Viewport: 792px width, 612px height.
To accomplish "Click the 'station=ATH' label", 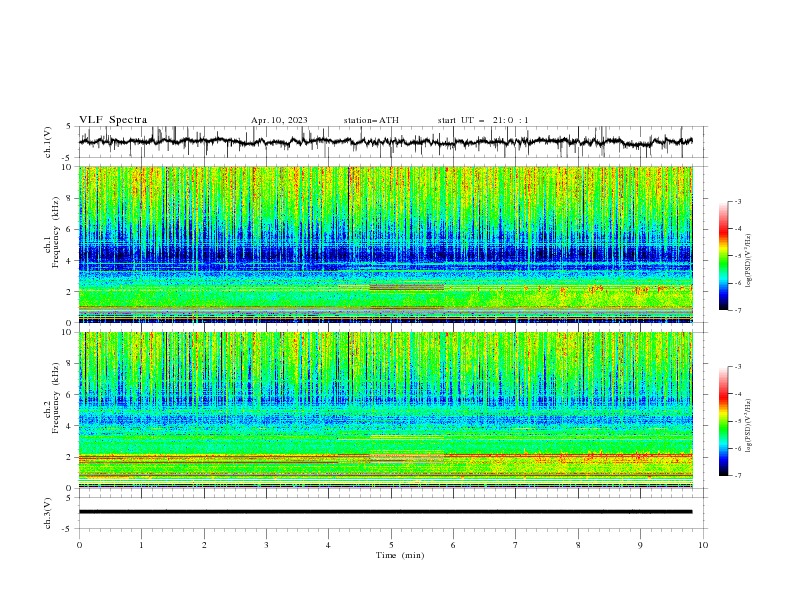I will pyautogui.click(x=371, y=120).
